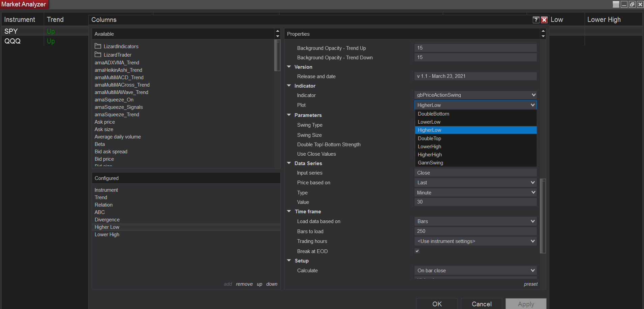Open the LizardIndicators folder

tap(117, 46)
